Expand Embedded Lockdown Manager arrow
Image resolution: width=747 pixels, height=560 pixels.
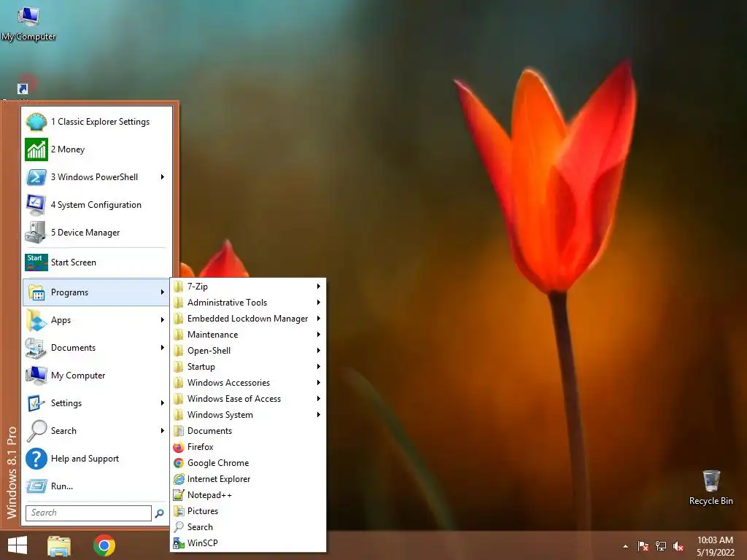point(319,319)
